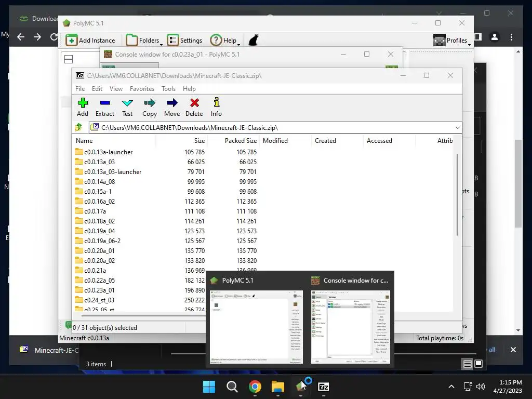The height and width of the screenshot is (399, 532).
Task: Sort by the Packed Size column header
Action: tap(234, 140)
